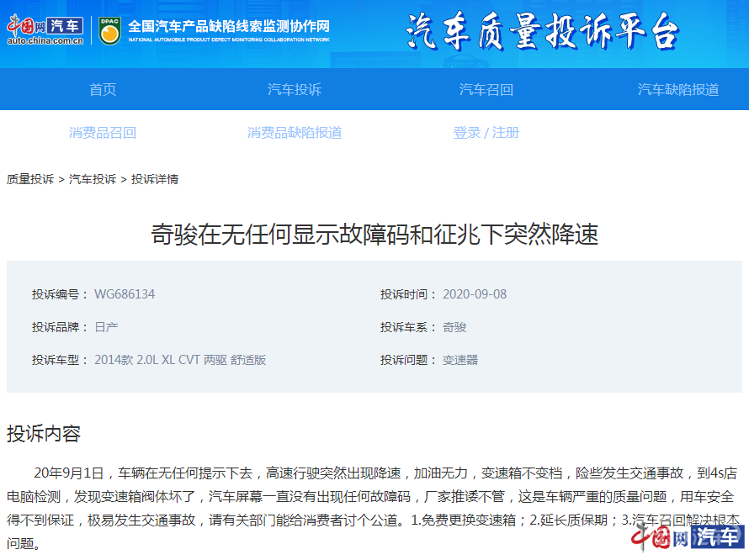Click the complaint date 2020-09-08

click(475, 294)
